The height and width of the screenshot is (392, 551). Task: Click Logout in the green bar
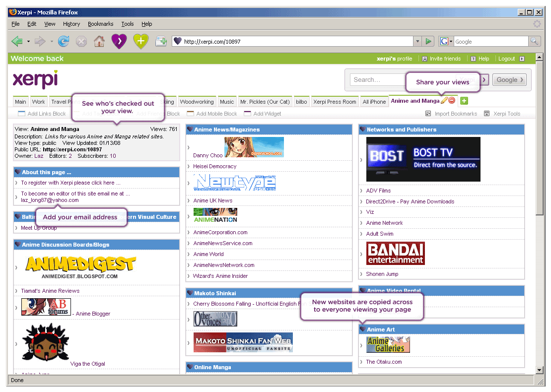pos(511,59)
